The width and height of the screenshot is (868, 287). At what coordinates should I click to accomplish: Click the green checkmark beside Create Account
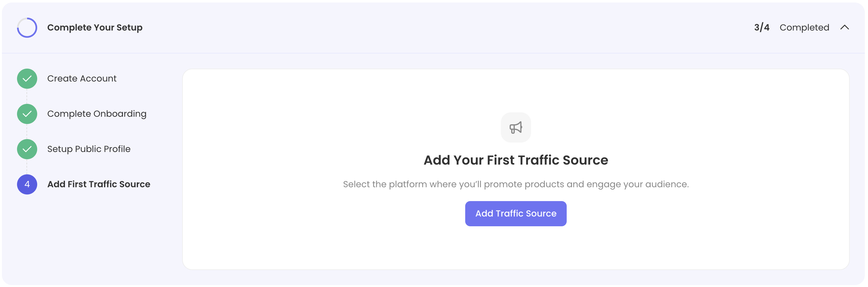(x=27, y=79)
